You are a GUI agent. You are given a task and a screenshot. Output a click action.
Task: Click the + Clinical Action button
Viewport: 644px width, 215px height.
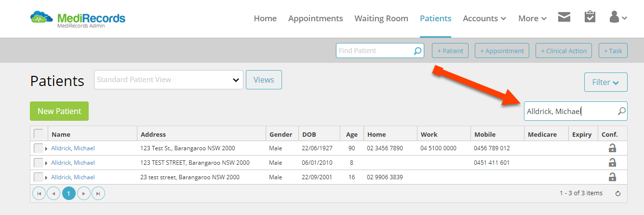[x=563, y=51]
